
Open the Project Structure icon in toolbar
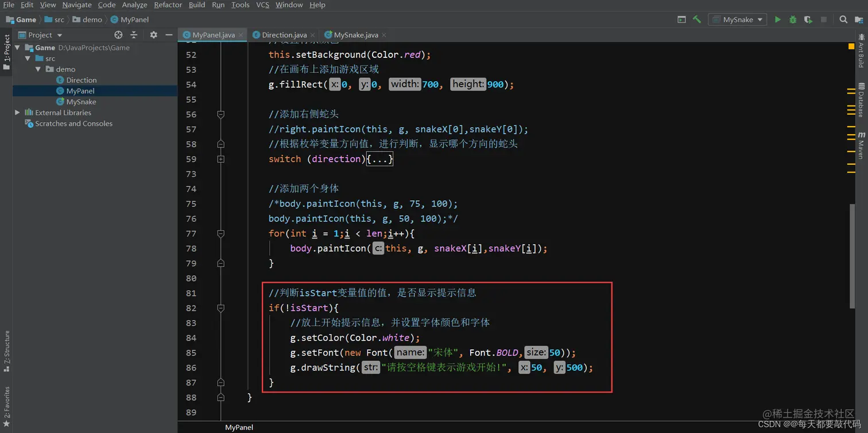(x=858, y=19)
